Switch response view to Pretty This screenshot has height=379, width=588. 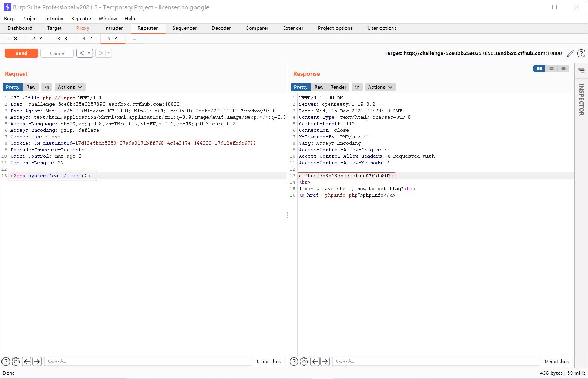click(x=301, y=87)
